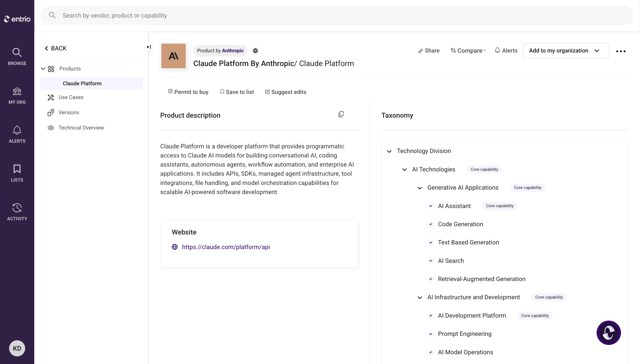Click 'AI Model Operations' taxonomy label
This screenshot has width=640, height=364.
click(x=465, y=352)
